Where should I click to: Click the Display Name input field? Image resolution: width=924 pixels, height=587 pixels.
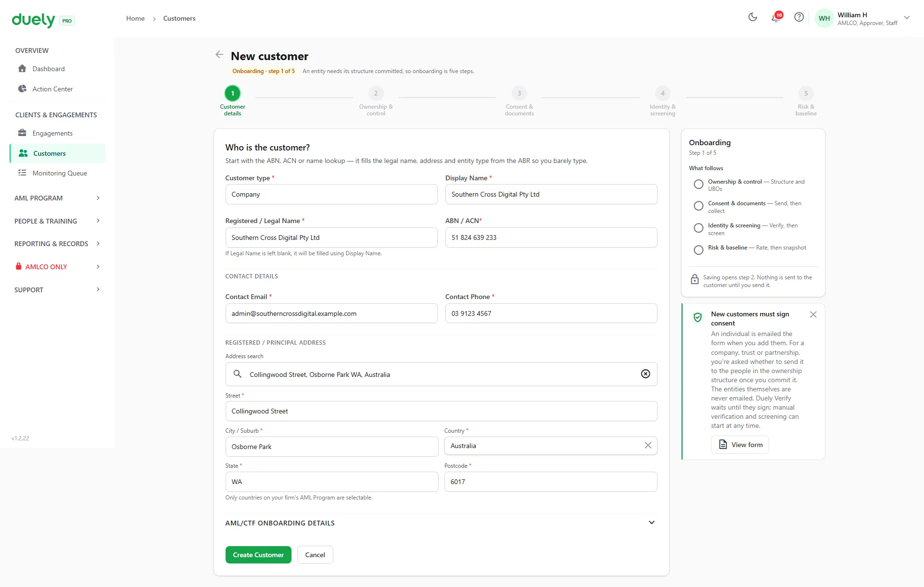tap(551, 194)
